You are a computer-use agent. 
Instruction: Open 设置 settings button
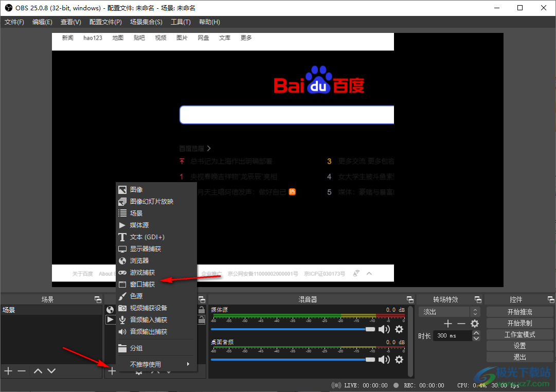519,346
